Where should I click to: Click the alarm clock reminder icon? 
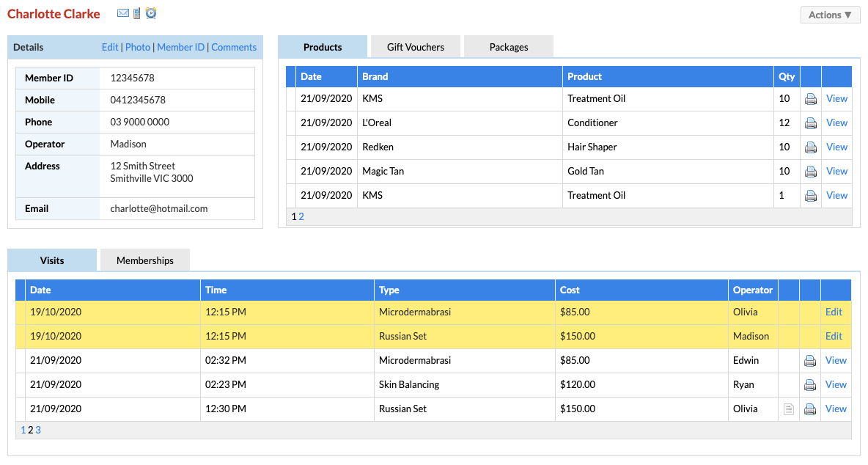click(x=151, y=12)
